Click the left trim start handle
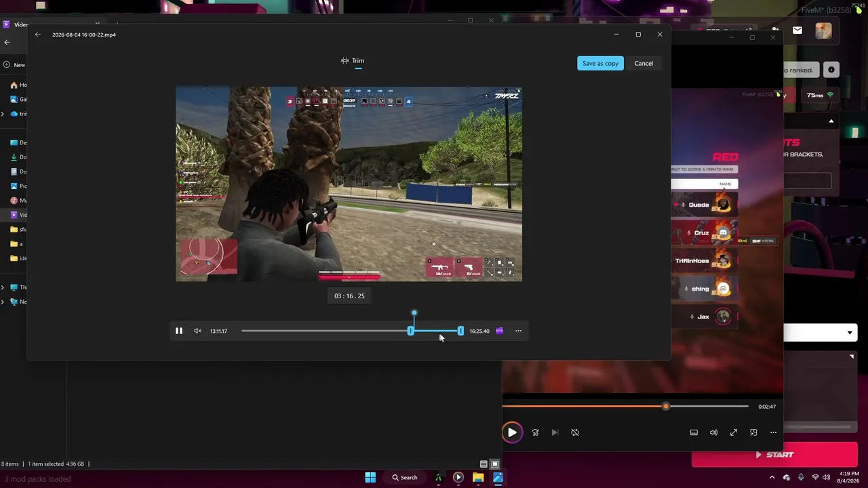The height and width of the screenshot is (488, 868). (x=410, y=331)
